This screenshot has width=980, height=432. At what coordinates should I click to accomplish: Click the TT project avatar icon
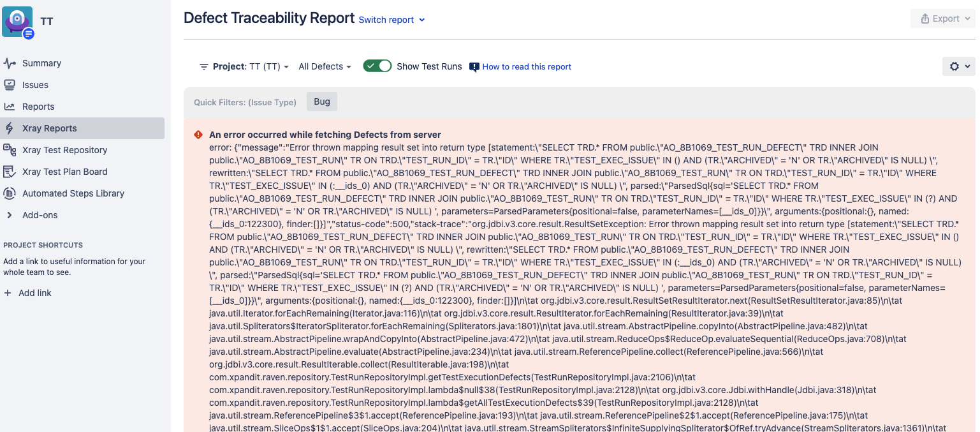pyautogui.click(x=18, y=22)
